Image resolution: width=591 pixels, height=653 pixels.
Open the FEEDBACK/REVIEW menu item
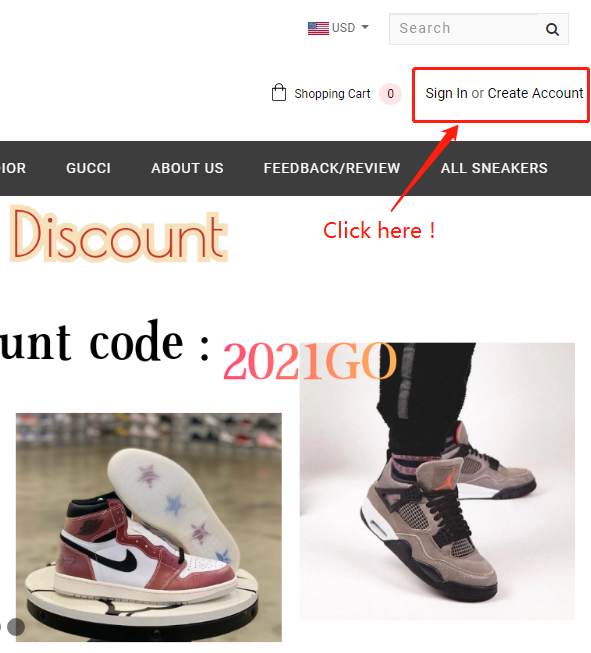click(x=332, y=168)
